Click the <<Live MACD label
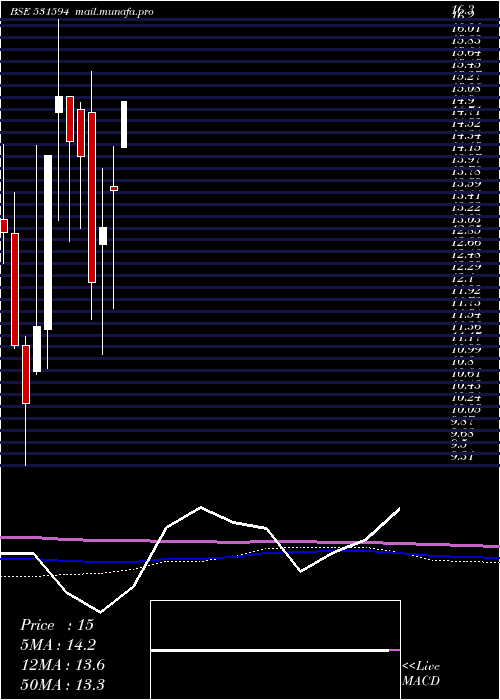The image size is (500, 700). point(421,674)
